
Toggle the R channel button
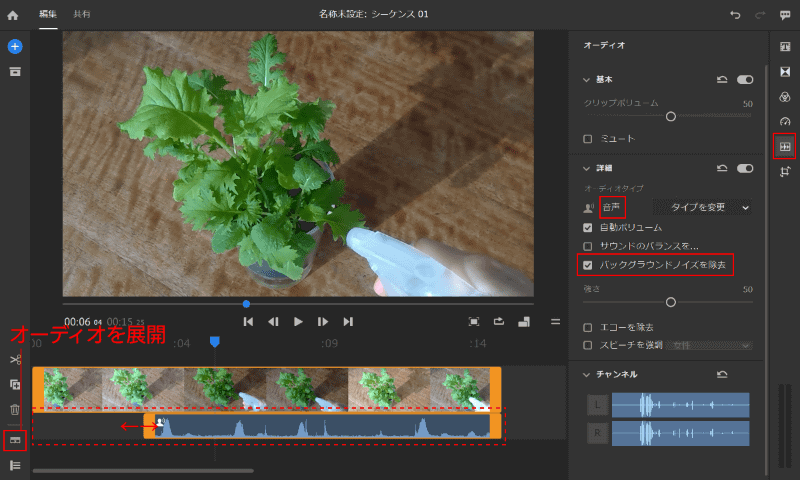597,433
